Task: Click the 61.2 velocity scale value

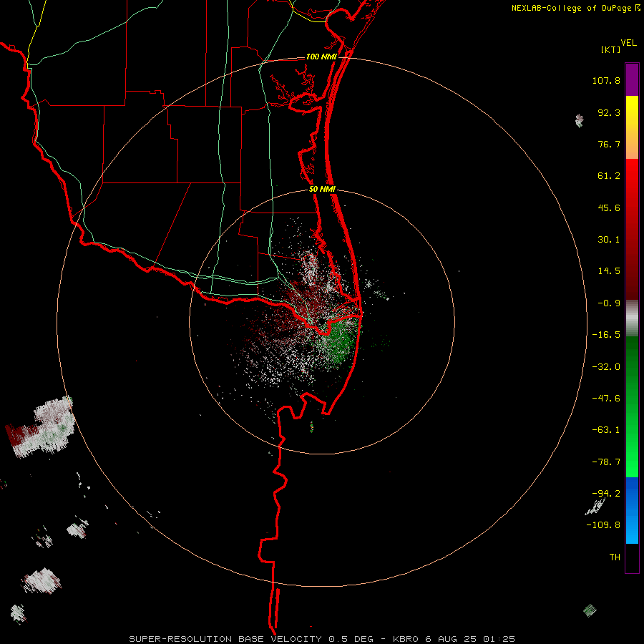Action: click(609, 176)
